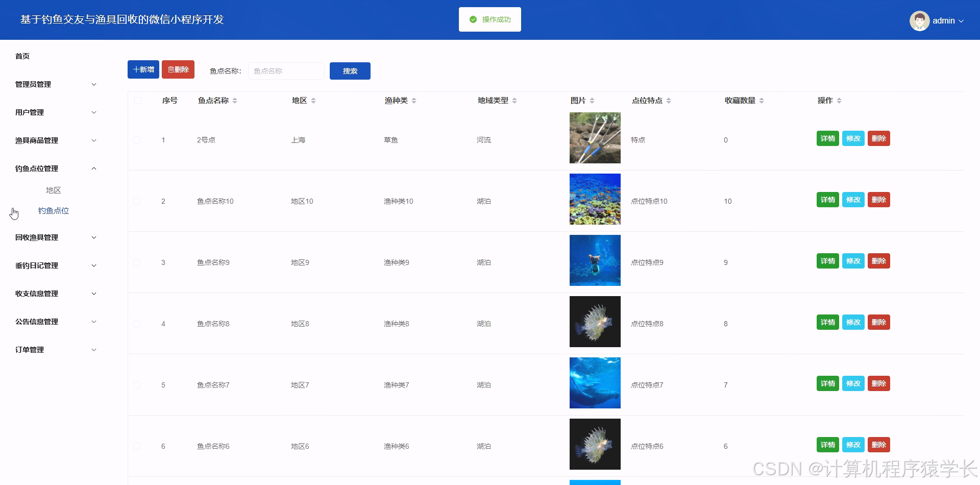
Task: Open the whale thumbnail for 鱼点名称7
Action: tap(595, 383)
